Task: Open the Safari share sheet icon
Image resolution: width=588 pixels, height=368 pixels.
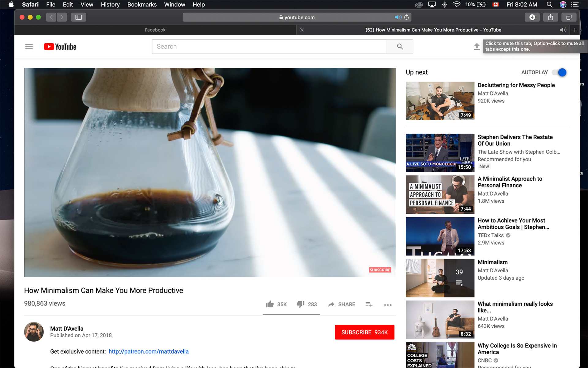Action: click(550, 17)
